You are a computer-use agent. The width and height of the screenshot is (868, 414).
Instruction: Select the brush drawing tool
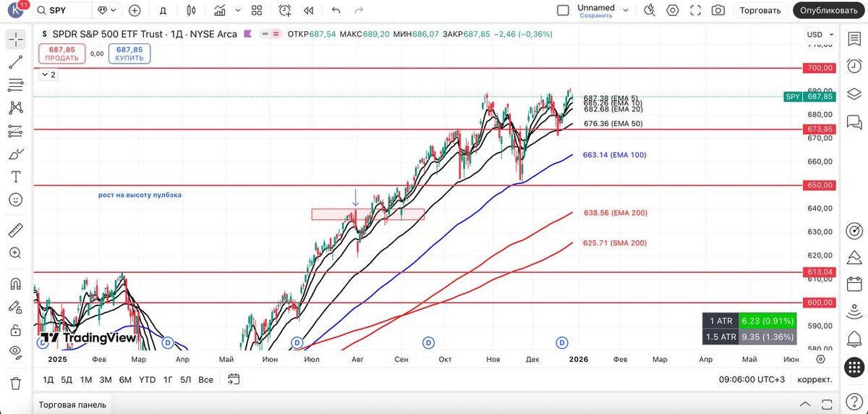(x=16, y=154)
